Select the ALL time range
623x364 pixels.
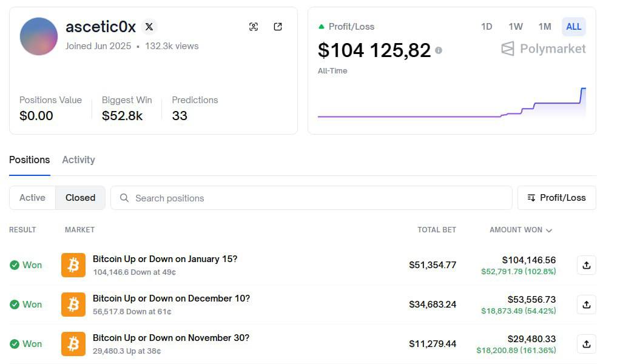(x=573, y=27)
